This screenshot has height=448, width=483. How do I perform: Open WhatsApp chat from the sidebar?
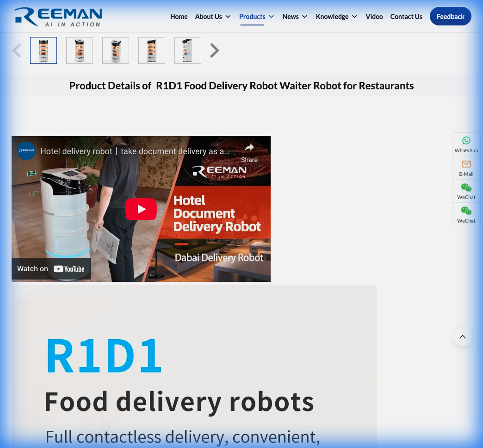pos(466,144)
